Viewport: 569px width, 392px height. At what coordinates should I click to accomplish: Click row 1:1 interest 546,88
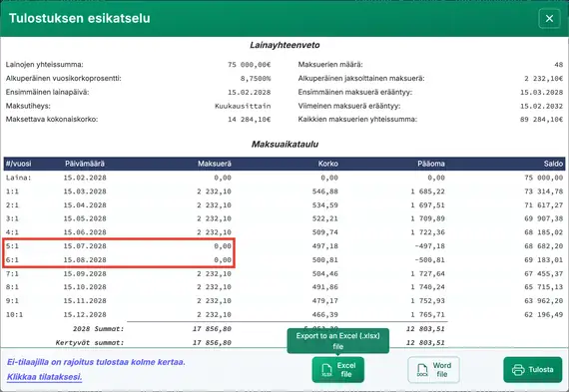pyautogui.click(x=325, y=192)
